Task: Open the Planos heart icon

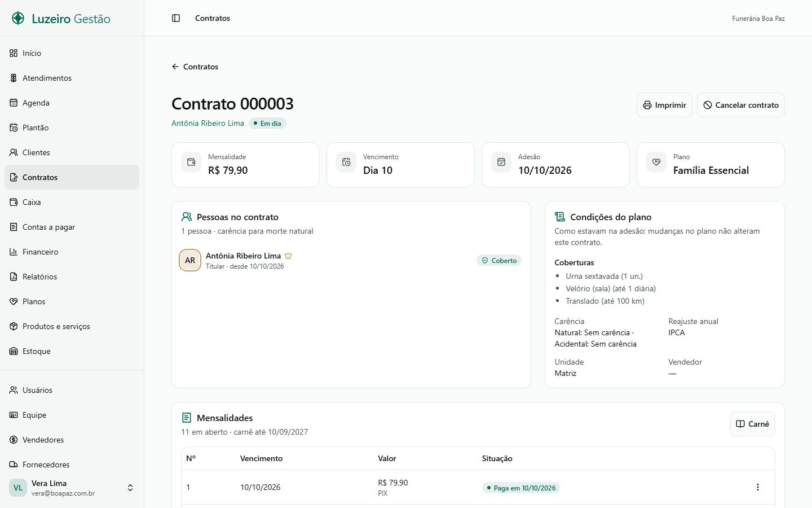Action: click(x=14, y=301)
